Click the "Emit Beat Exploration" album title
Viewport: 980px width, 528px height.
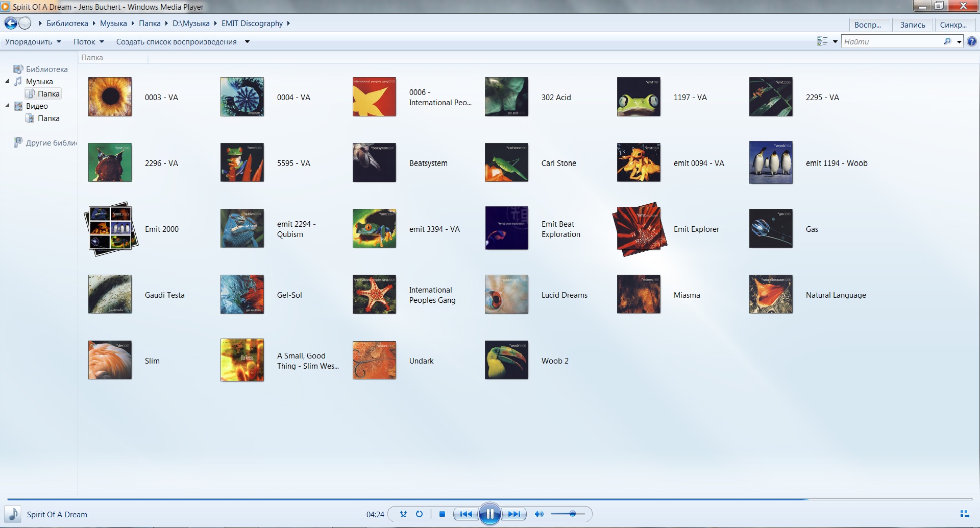(x=560, y=229)
